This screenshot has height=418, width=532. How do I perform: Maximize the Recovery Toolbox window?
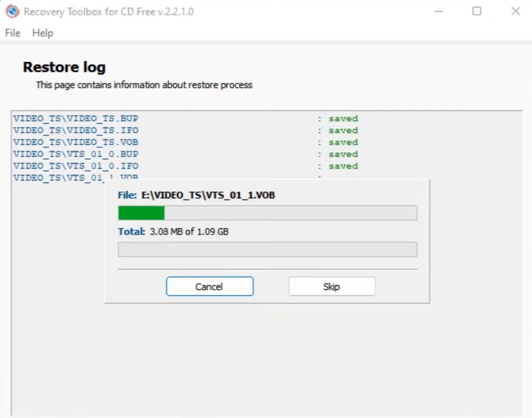pyautogui.click(x=477, y=11)
